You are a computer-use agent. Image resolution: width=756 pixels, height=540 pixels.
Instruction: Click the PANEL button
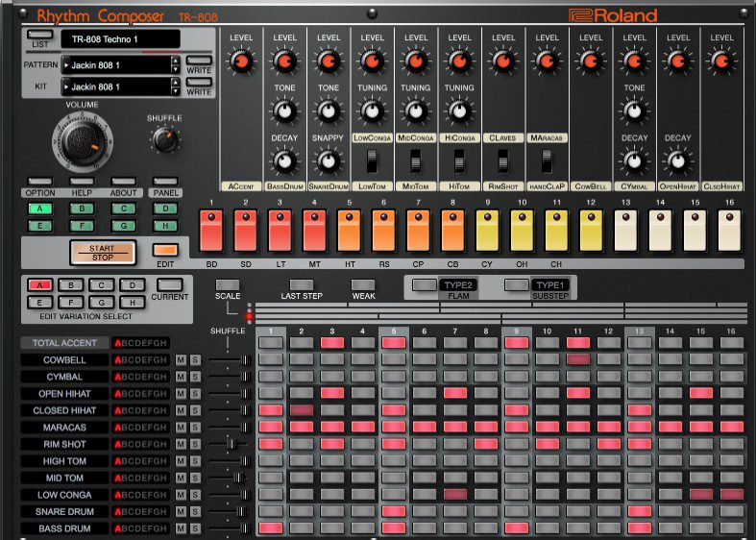pos(165,182)
